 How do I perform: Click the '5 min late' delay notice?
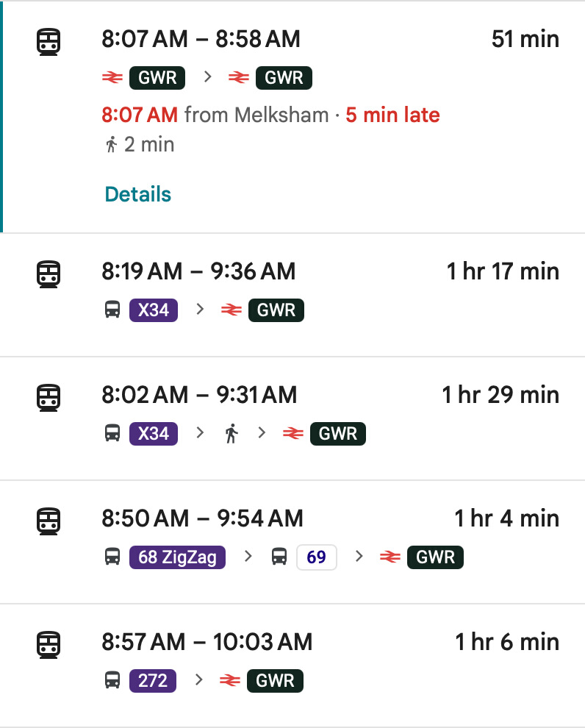392,115
